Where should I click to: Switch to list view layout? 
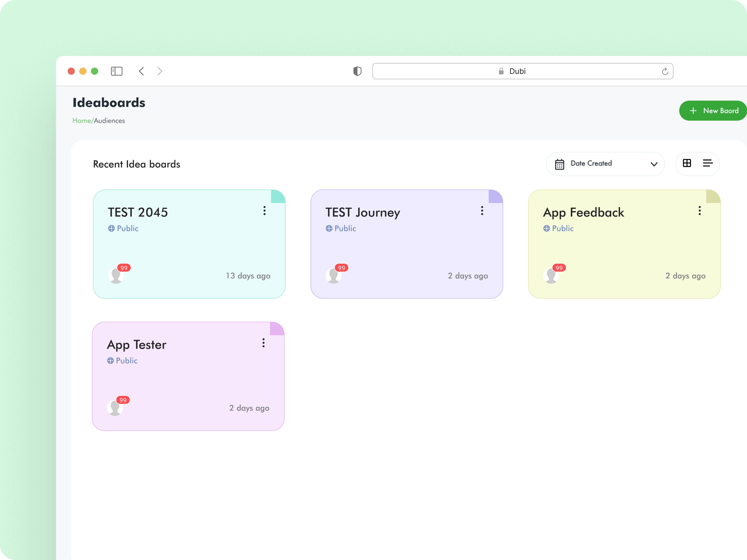[708, 164]
